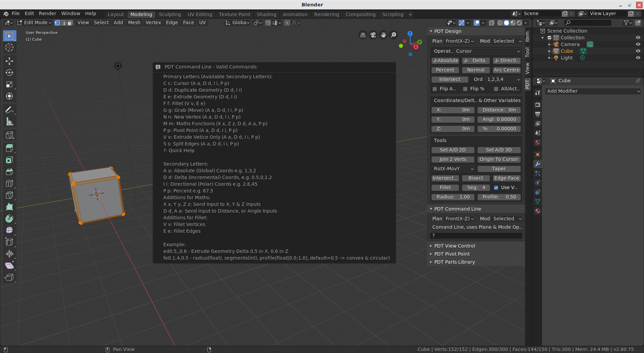Click the zoom view magnifier icon

coord(394,35)
